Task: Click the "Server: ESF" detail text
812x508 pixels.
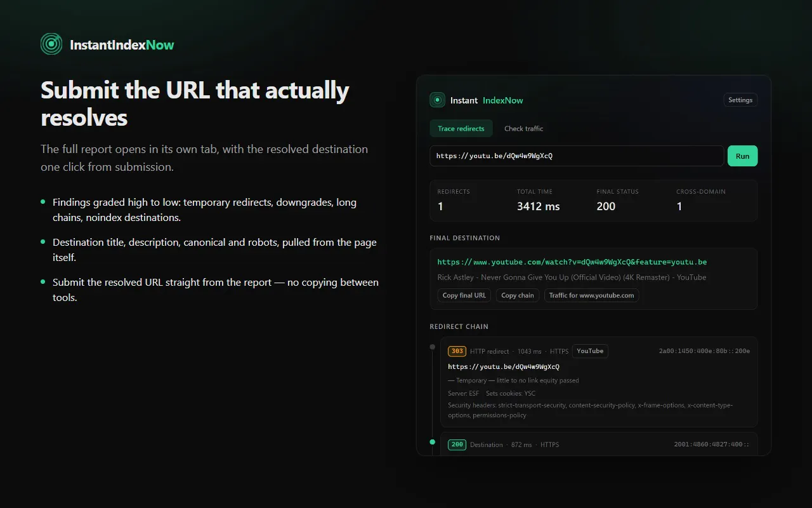Action: coord(464,393)
